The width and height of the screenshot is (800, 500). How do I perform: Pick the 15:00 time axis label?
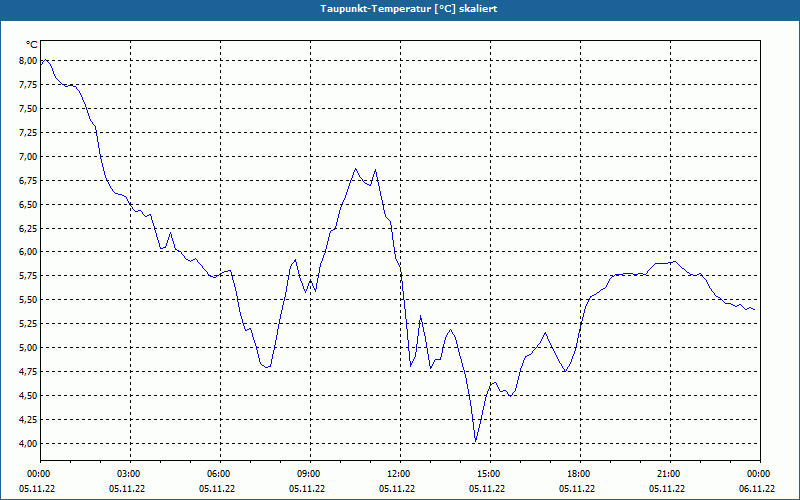coord(490,474)
